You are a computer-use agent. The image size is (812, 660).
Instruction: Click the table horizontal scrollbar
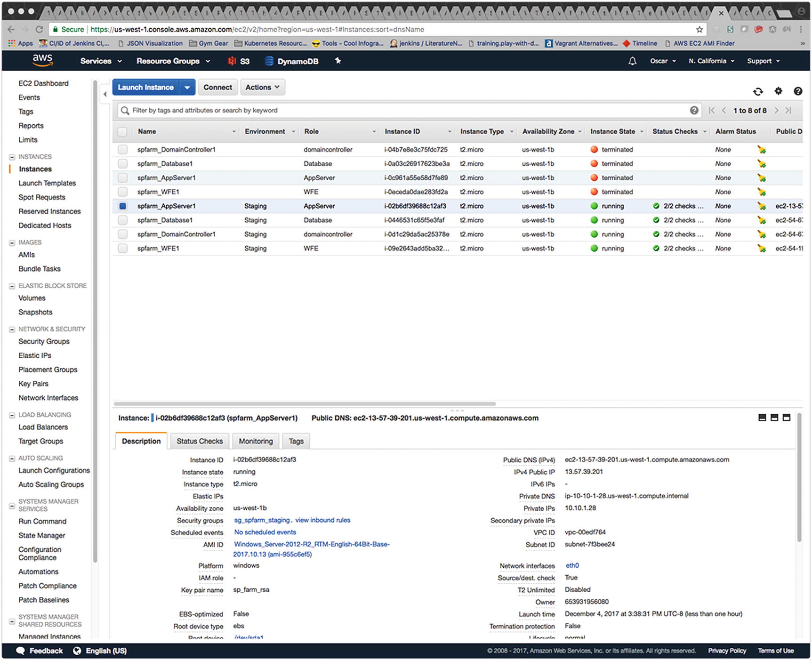[x=305, y=403]
